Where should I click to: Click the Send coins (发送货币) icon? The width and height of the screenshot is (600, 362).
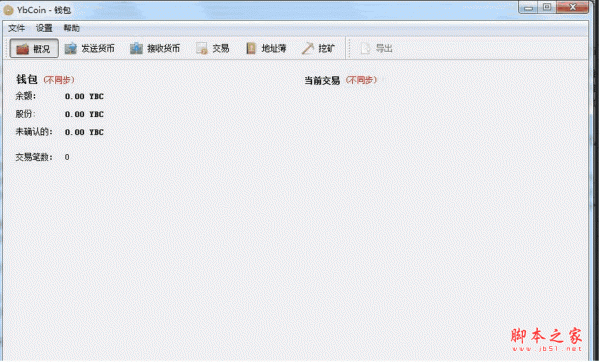point(71,49)
